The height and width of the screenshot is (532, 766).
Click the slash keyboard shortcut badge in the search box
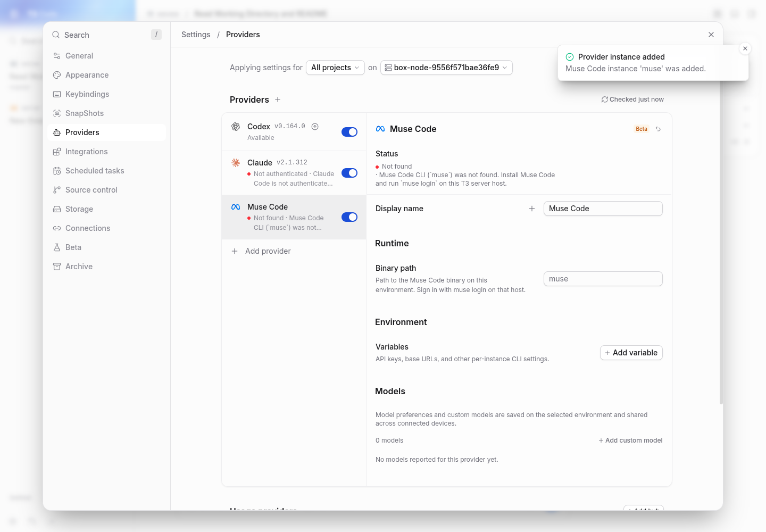[x=156, y=35]
